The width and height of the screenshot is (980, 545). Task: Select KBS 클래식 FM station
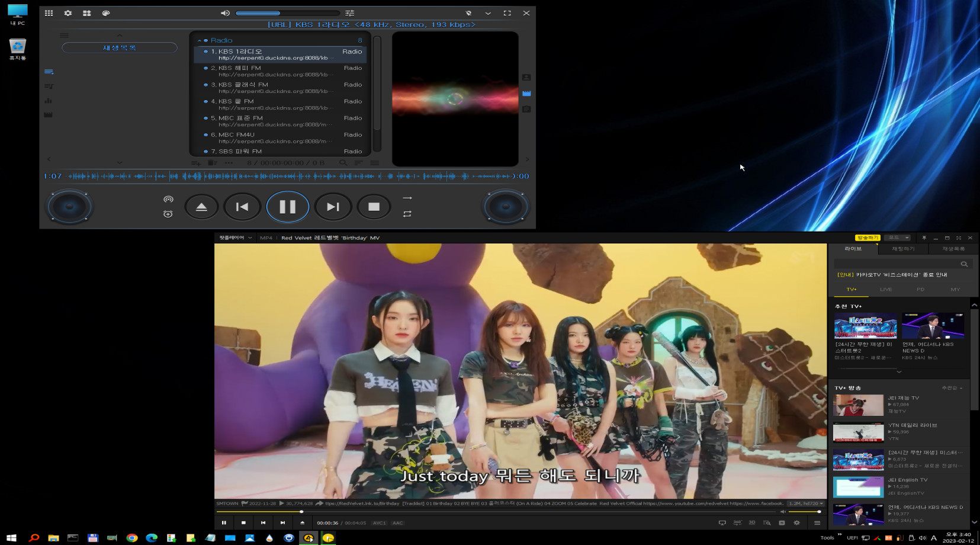pyautogui.click(x=280, y=88)
